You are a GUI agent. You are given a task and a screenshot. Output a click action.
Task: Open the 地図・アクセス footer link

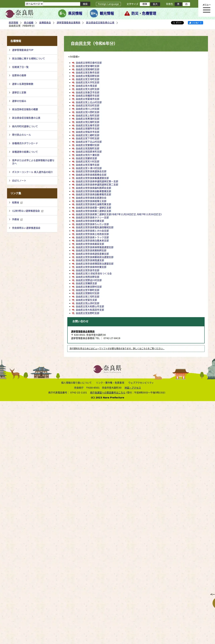[x=133, y=388]
